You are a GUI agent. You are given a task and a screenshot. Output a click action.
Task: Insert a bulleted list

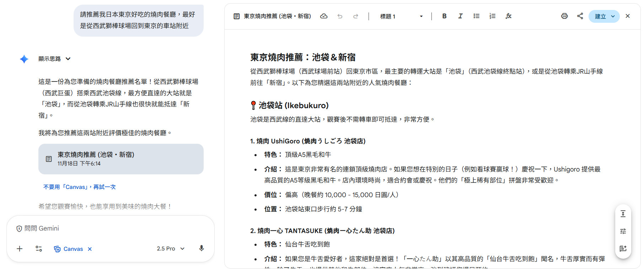(x=476, y=16)
